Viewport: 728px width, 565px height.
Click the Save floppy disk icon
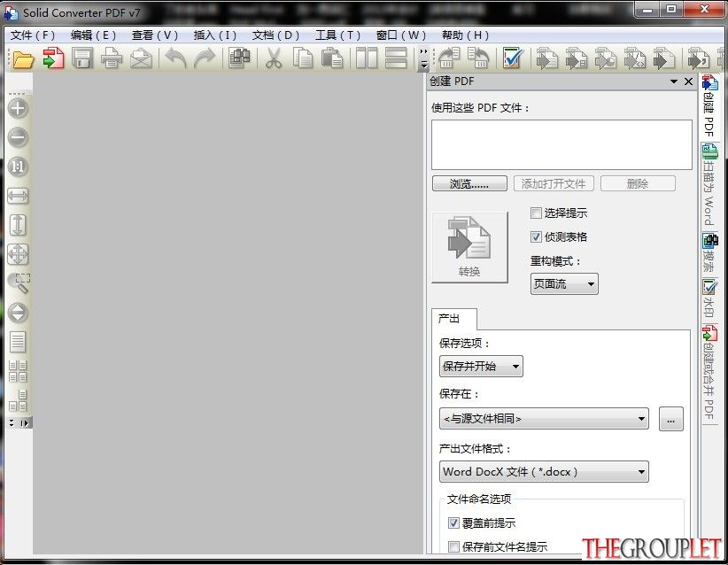click(82, 59)
